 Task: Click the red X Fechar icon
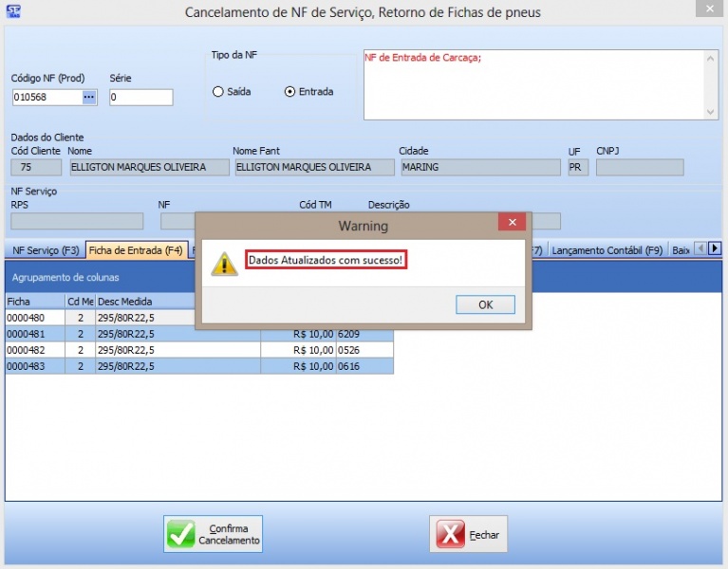pos(450,535)
